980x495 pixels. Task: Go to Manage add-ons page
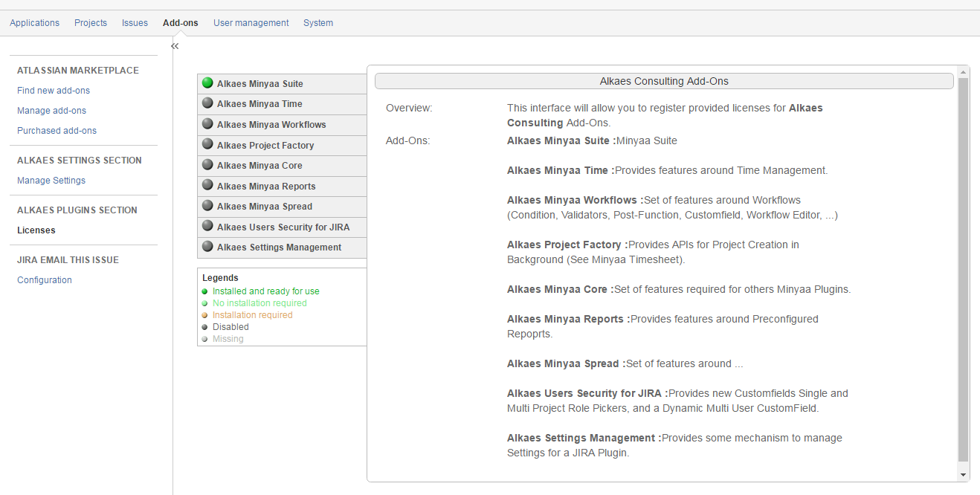point(51,111)
